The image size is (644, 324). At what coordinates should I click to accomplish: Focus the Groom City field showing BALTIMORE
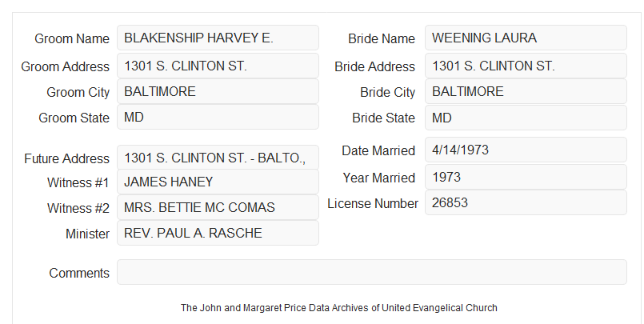[x=218, y=91]
